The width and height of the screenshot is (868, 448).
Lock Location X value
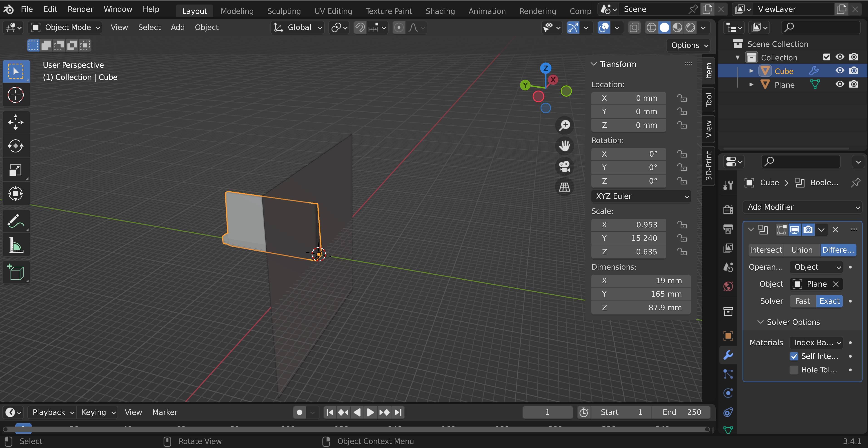pyautogui.click(x=682, y=98)
